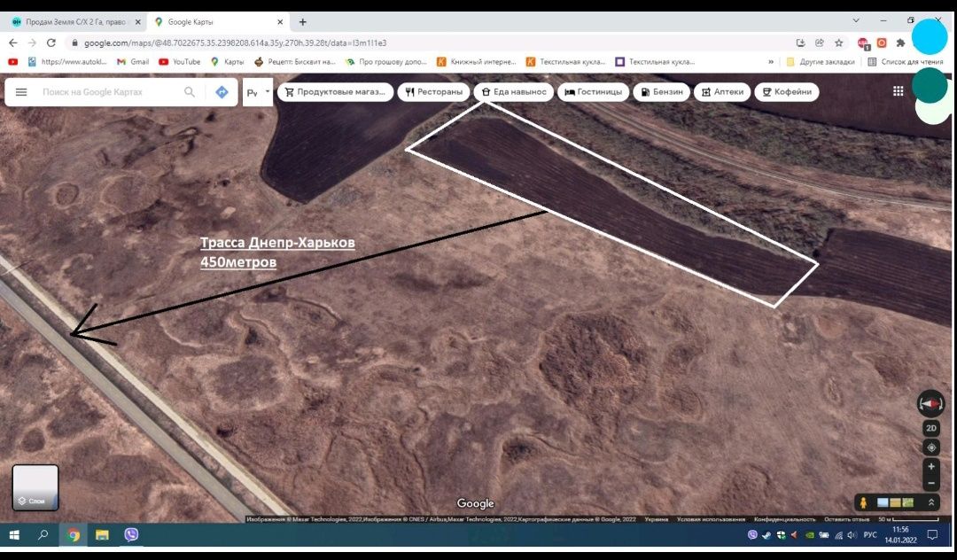957x560 pixels.
Task: Click the Search Google Maps input field
Action: (110, 92)
